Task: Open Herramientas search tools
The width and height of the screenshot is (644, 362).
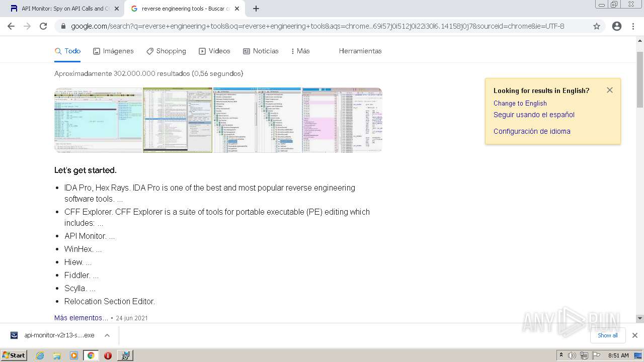Action: [360, 51]
